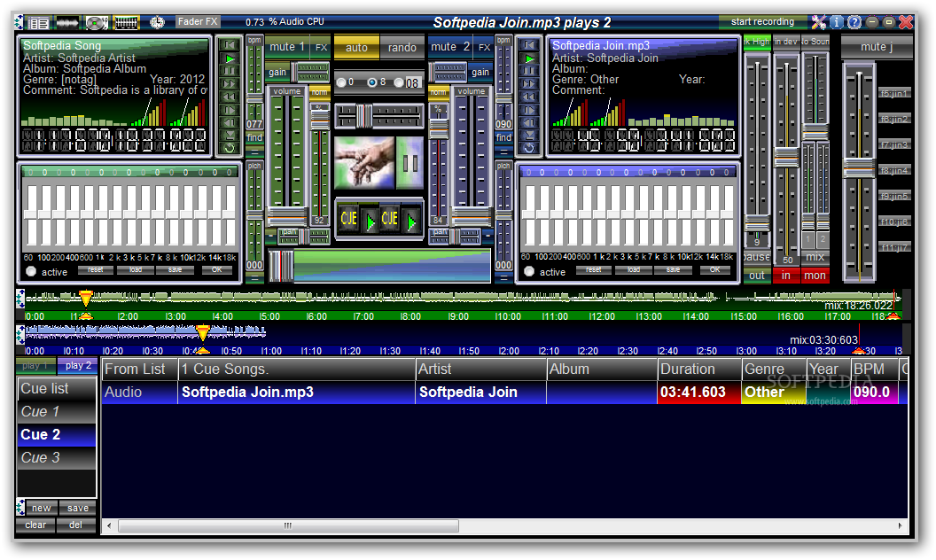
Task: Sort by the Artist column header
Action: click(480, 369)
